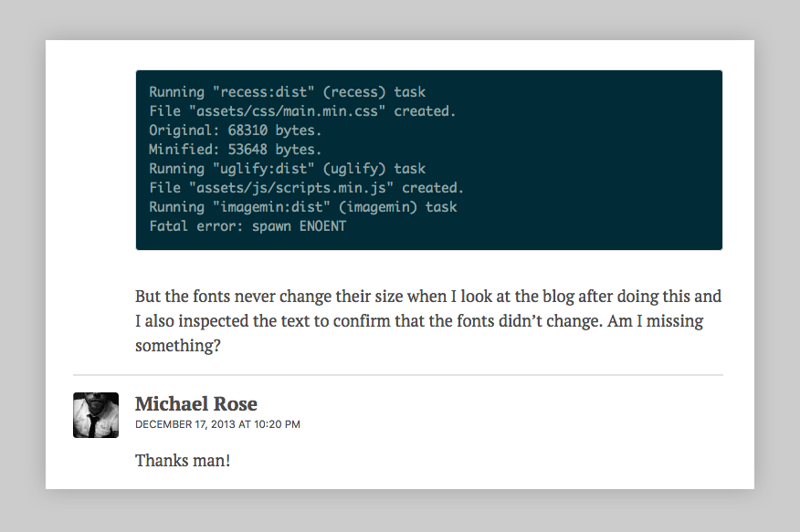This screenshot has width=800, height=532.
Task: Open the comment timestamp permalink
Action: (216, 424)
